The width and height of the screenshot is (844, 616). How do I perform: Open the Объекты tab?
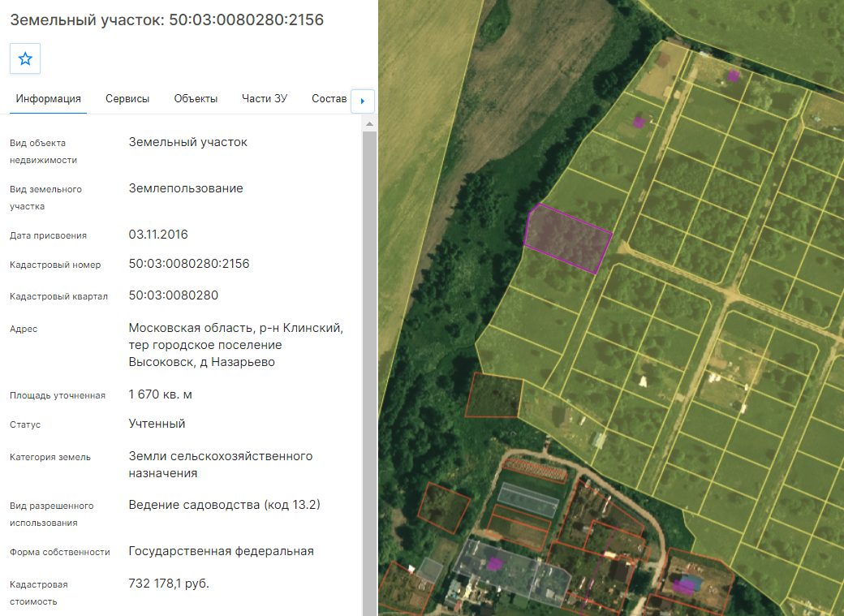[x=196, y=98]
